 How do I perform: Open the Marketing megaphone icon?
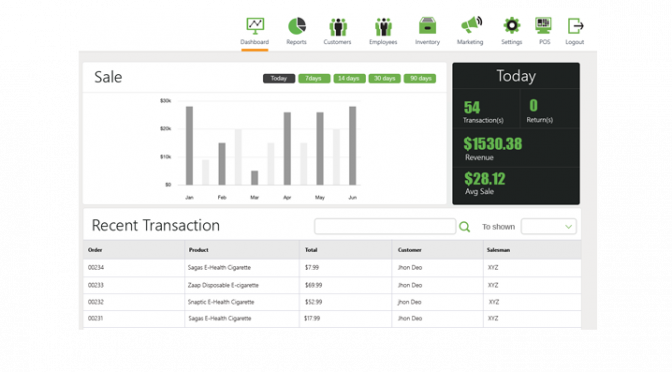471,25
